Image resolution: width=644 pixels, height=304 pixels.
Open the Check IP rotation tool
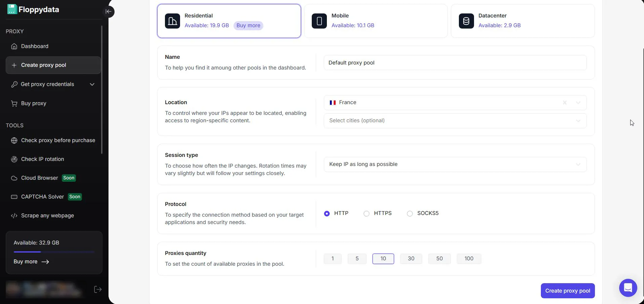pyautogui.click(x=53, y=159)
